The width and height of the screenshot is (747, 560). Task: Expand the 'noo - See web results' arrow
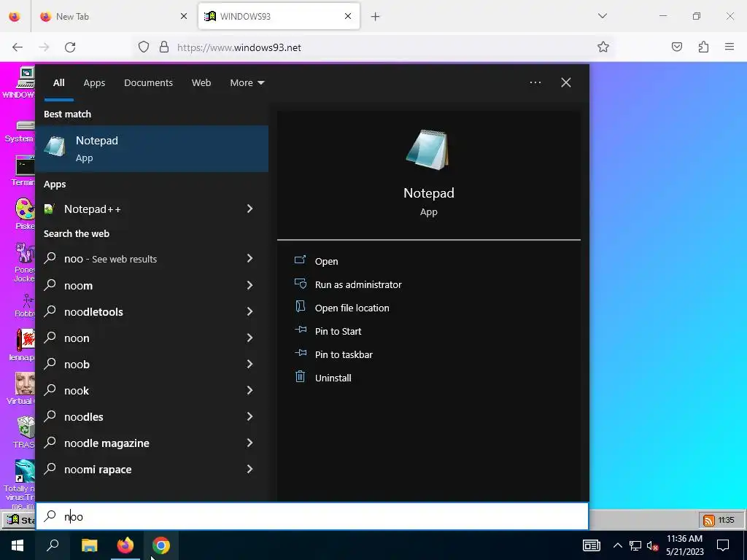tap(249, 259)
